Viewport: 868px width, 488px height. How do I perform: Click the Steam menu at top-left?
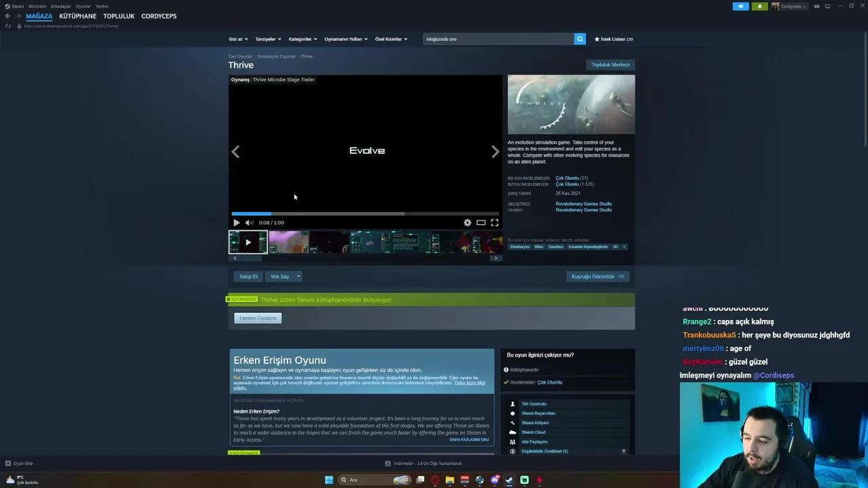15,6
